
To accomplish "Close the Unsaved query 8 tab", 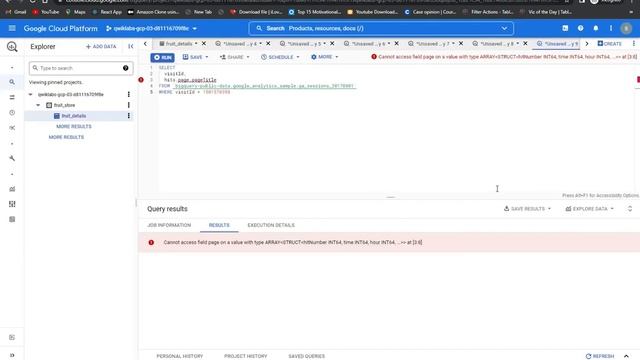I will coord(525,44).
